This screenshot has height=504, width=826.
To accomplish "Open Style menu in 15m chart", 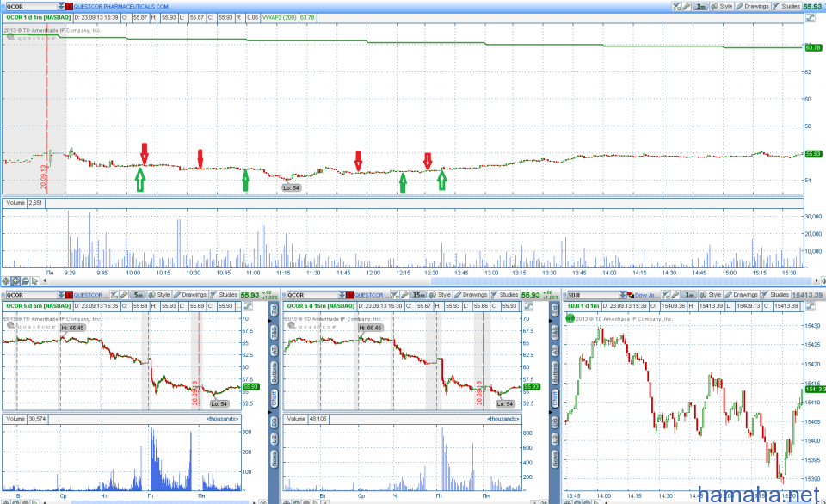I will (440, 295).
